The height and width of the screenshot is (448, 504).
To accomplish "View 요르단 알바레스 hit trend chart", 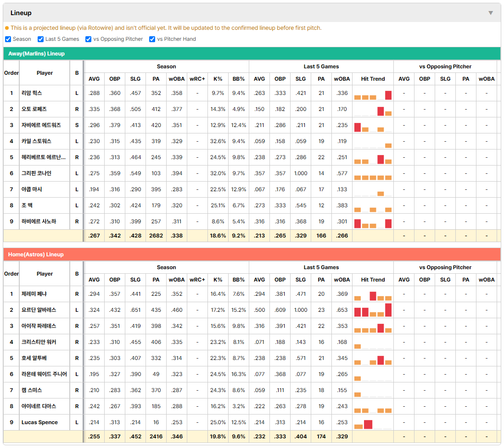I will (373, 310).
